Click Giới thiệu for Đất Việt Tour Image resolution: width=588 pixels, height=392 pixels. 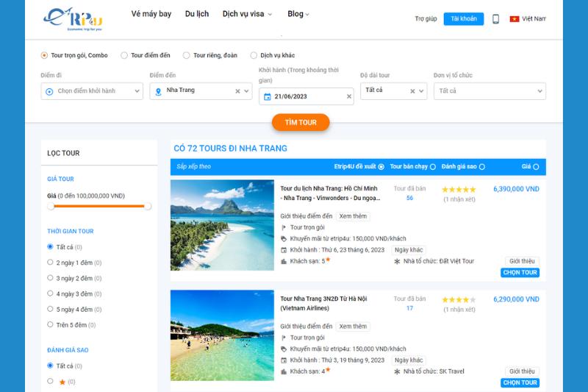522,261
